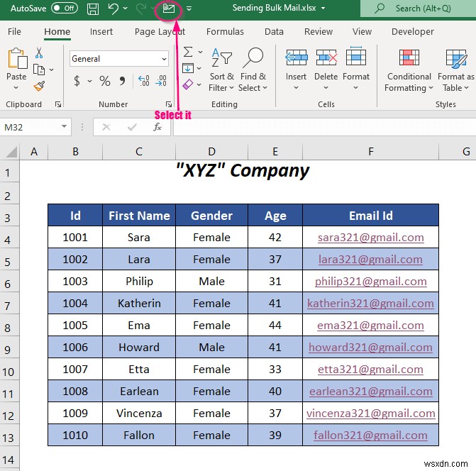Click the Cut scissors icon
Viewport: 476px width, 471px height.
39,52
